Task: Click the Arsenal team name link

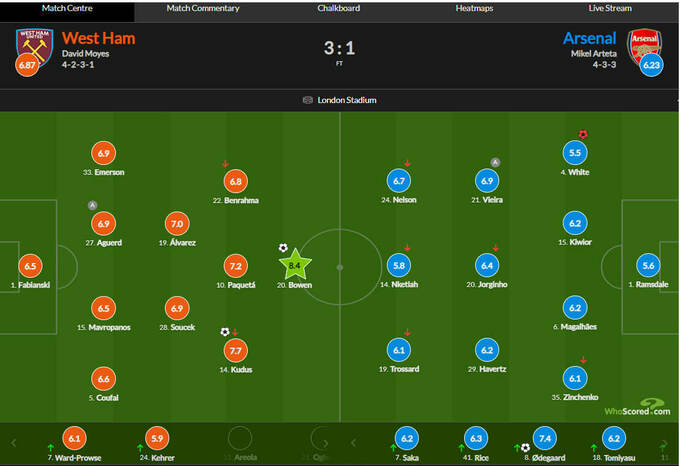Action: click(x=589, y=38)
